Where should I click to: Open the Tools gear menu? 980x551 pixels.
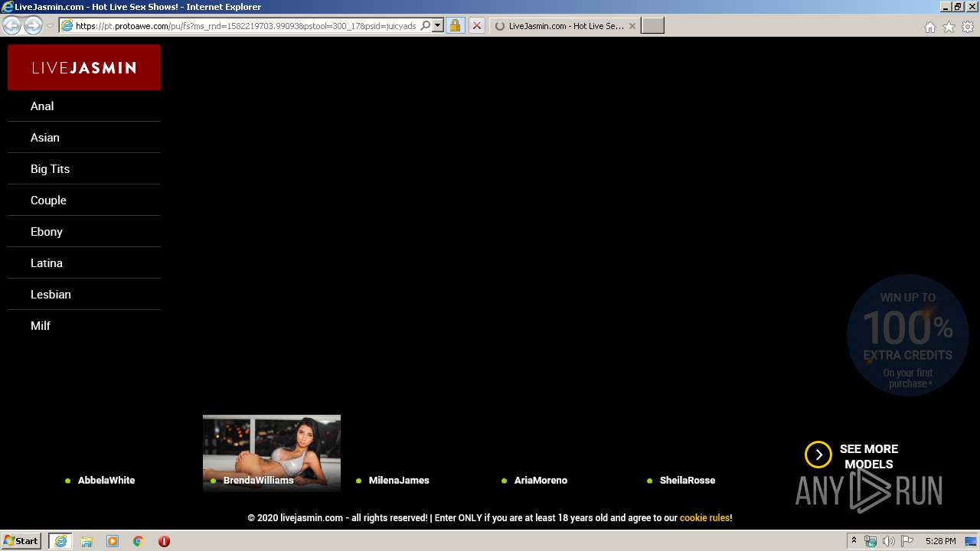click(968, 27)
